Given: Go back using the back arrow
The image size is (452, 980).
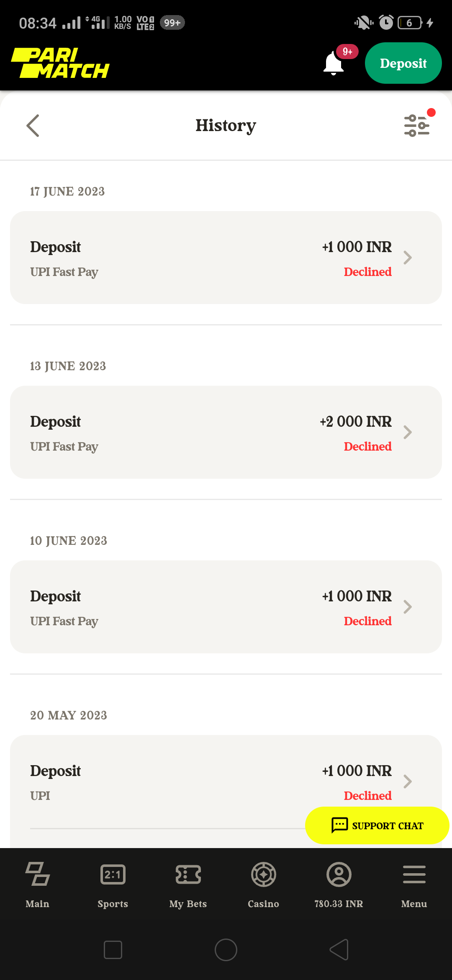Looking at the screenshot, I should 33,126.
